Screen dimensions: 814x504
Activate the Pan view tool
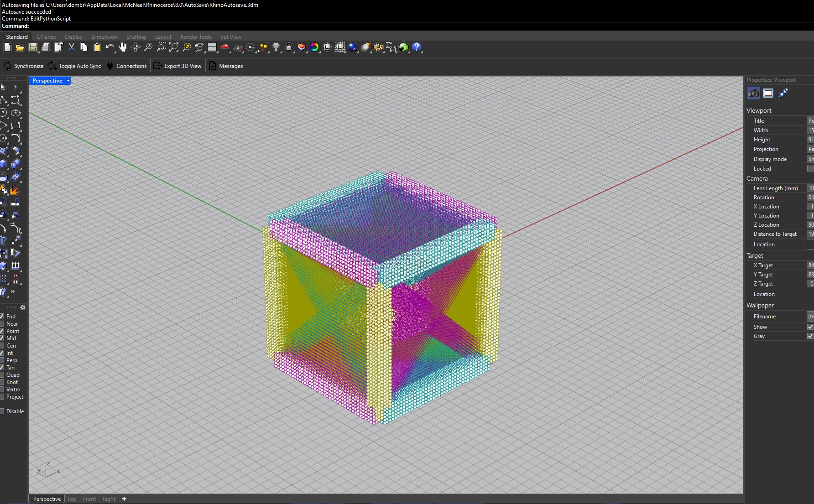(122, 47)
